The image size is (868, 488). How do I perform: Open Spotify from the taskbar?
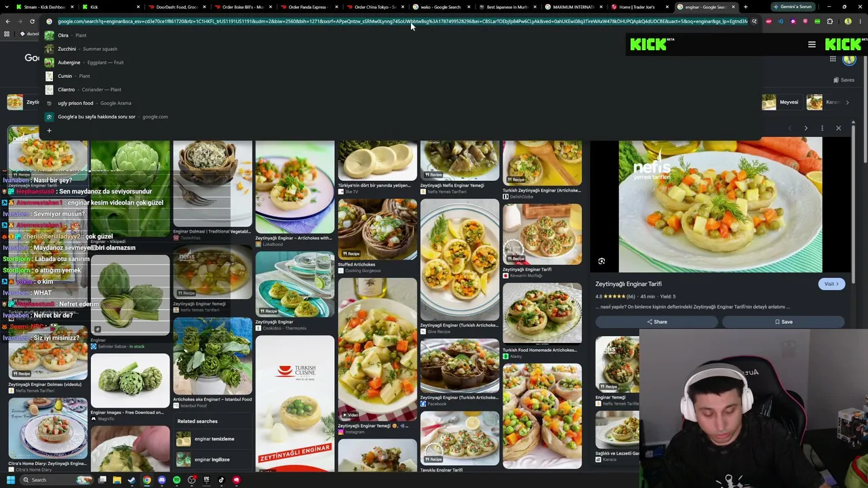pos(176,480)
